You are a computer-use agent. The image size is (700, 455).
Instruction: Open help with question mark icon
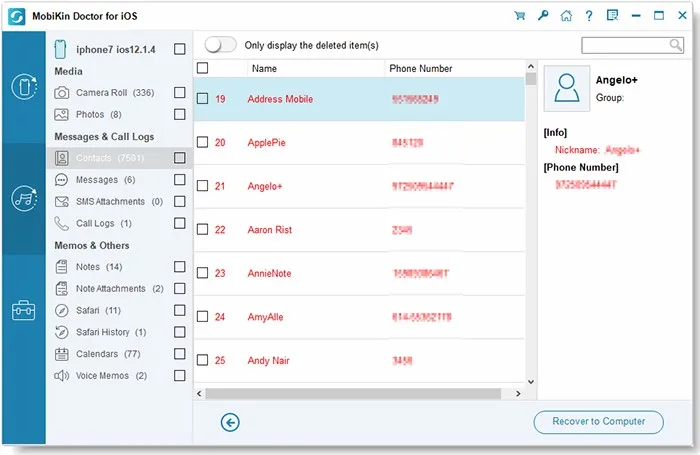coord(590,16)
